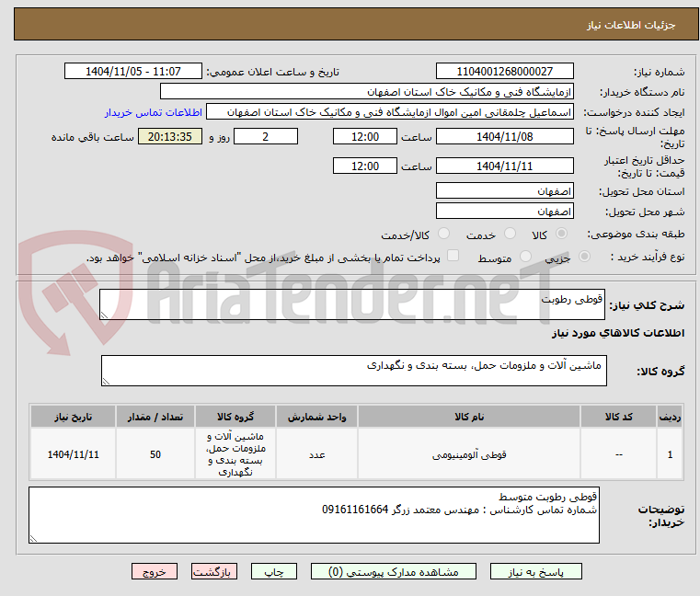This screenshot has width=700, height=596.
Task: Select the کالا radio button
Action: tap(562, 234)
